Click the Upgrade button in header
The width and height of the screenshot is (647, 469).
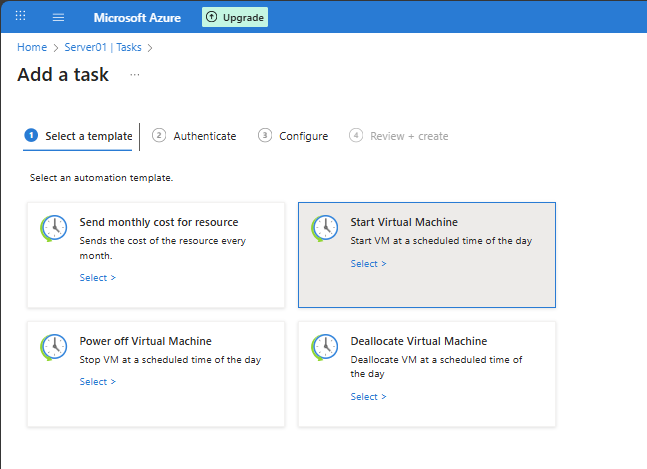[235, 17]
